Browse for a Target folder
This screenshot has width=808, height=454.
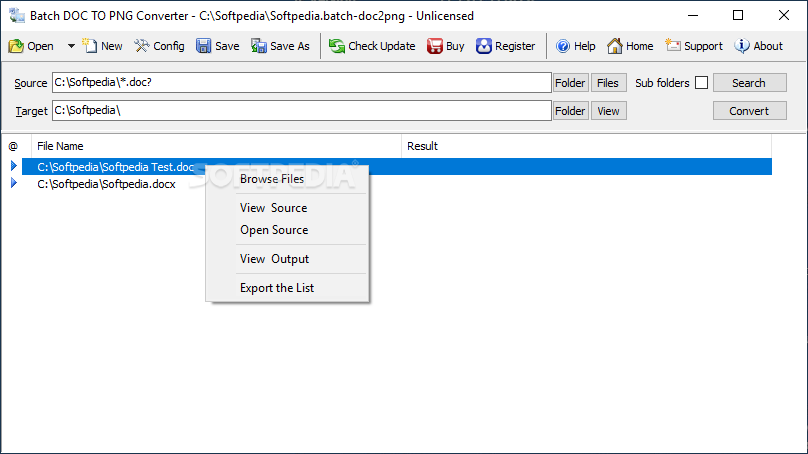point(570,111)
